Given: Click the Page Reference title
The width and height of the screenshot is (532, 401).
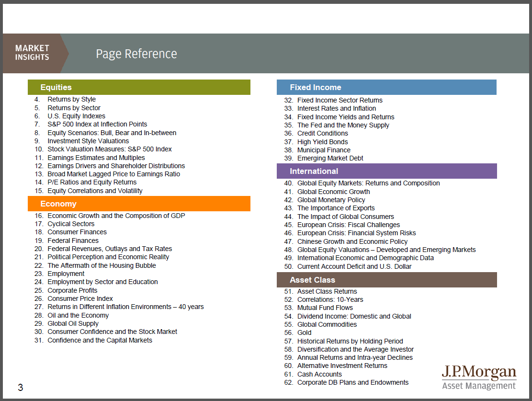Looking at the screenshot, I should tap(136, 54).
